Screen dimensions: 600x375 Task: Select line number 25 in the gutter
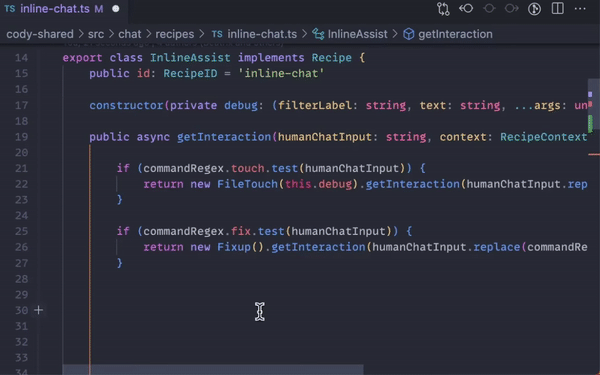coord(21,231)
